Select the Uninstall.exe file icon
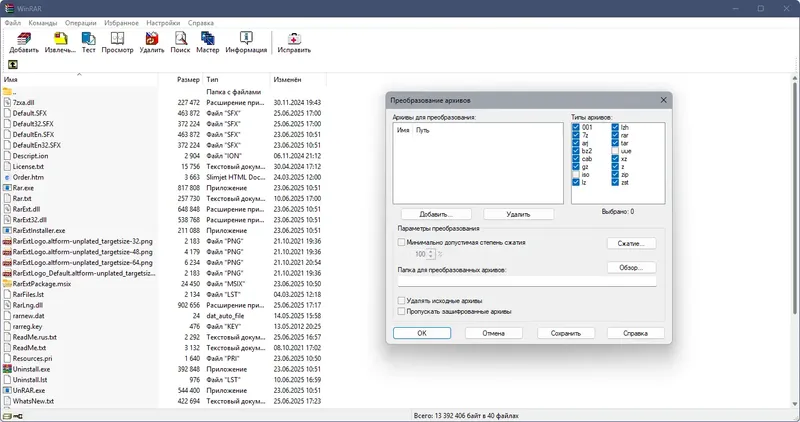 (x=7, y=369)
